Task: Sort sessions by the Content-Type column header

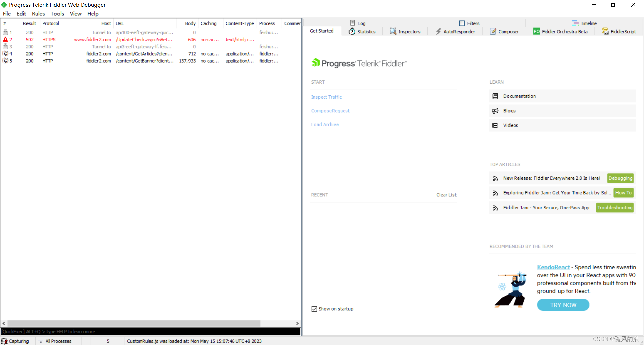Action: (x=239, y=23)
